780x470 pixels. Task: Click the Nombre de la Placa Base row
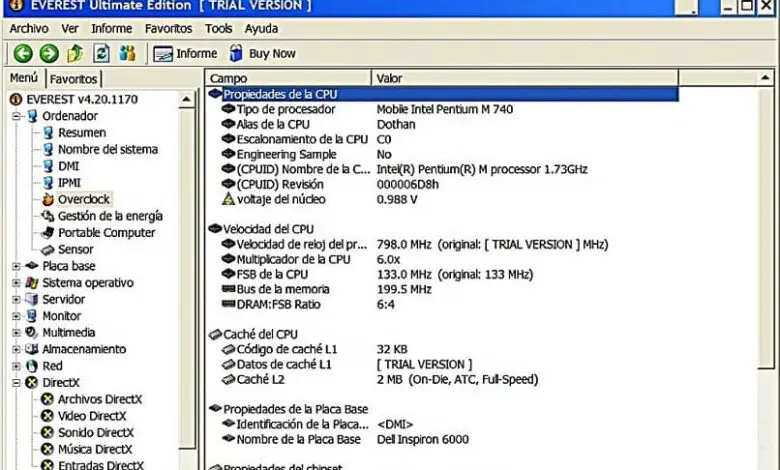coord(443,440)
